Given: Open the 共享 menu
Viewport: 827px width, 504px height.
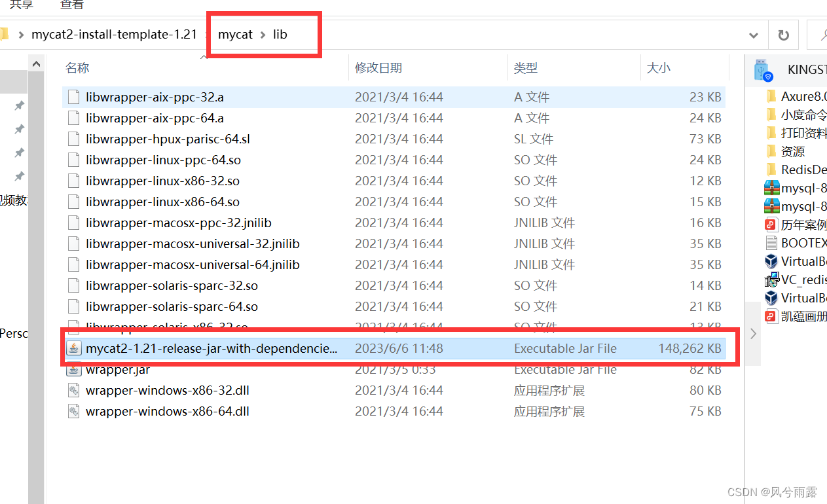Looking at the screenshot, I should pos(20,5).
